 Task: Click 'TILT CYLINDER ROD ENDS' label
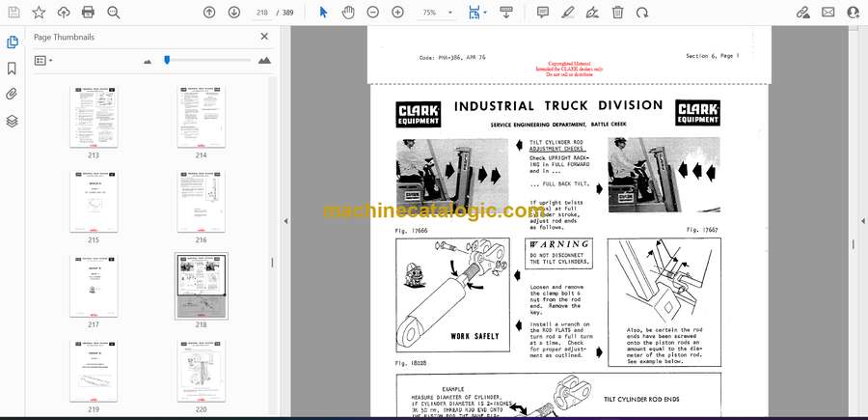point(641,399)
